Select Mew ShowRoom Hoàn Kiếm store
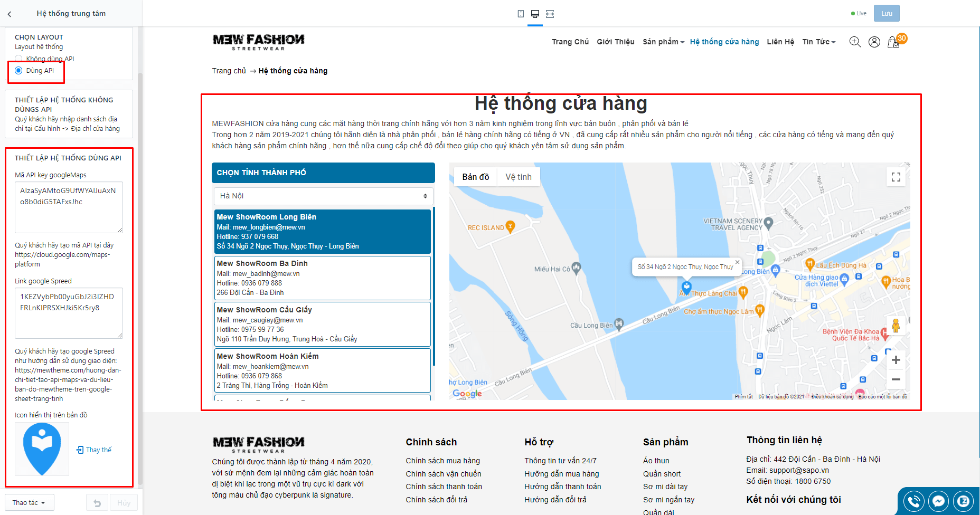The width and height of the screenshot is (980, 515). tap(323, 371)
